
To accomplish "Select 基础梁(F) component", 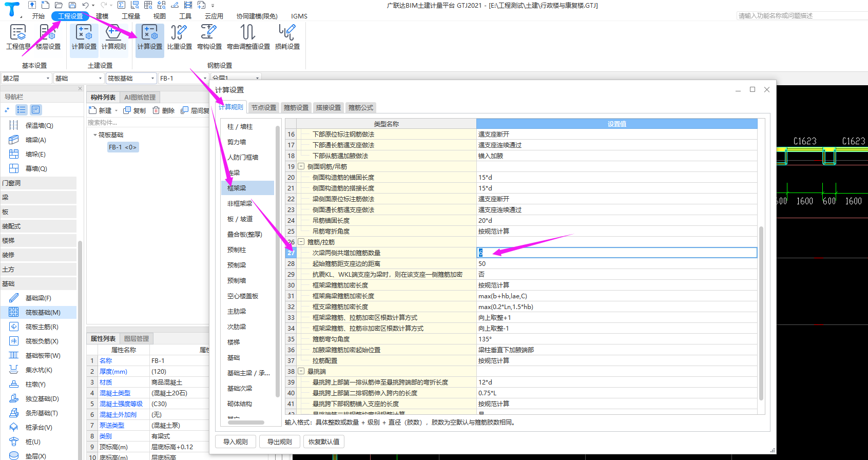I will tap(38, 298).
